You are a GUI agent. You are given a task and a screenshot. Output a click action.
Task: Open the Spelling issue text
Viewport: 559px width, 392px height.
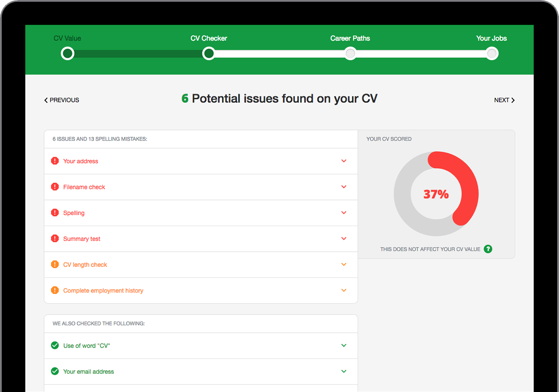tap(74, 213)
